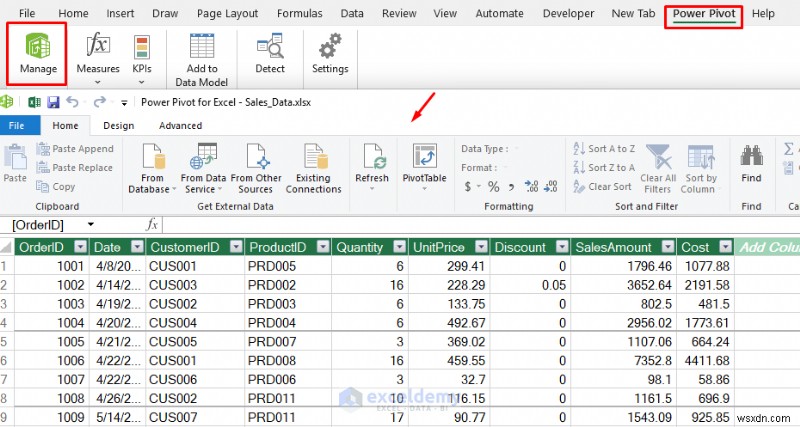Open the KPIs traffic light icon
This screenshot has height=427, width=800.
pos(142,47)
